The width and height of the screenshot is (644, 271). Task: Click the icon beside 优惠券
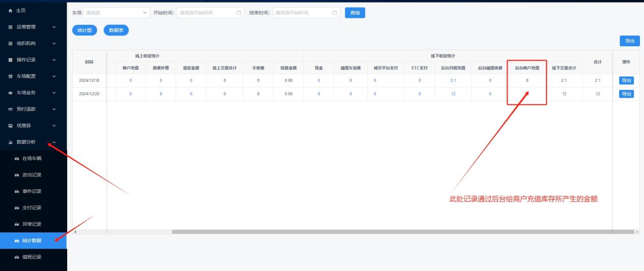11,126
